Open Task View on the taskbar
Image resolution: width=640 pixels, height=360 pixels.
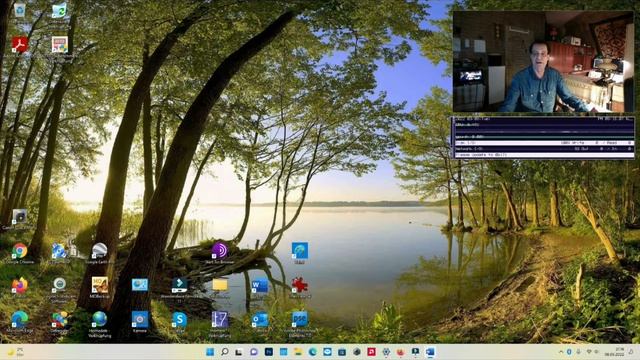pos(239,352)
